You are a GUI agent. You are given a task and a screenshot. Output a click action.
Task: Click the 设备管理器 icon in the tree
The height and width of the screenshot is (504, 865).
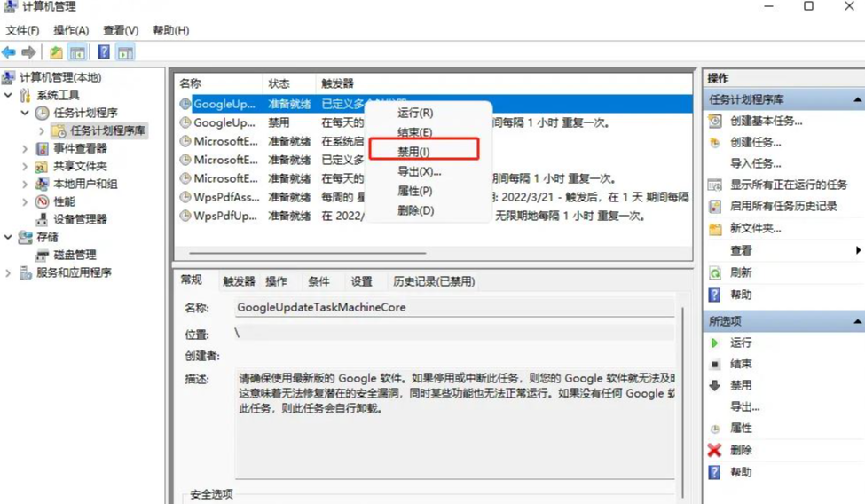tap(42, 219)
